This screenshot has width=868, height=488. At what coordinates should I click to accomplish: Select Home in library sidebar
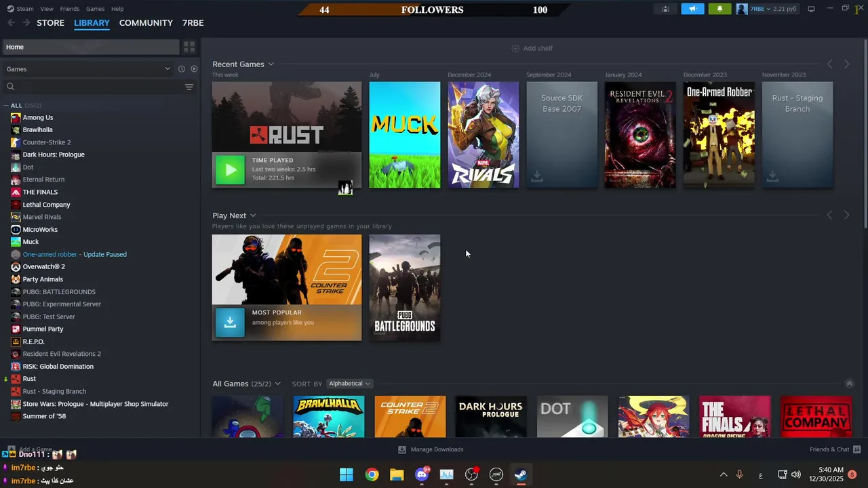coord(90,47)
